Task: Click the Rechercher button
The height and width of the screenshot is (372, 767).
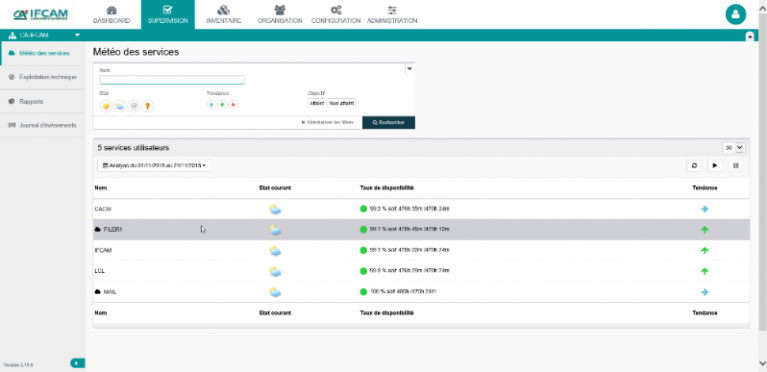Action: 388,122
